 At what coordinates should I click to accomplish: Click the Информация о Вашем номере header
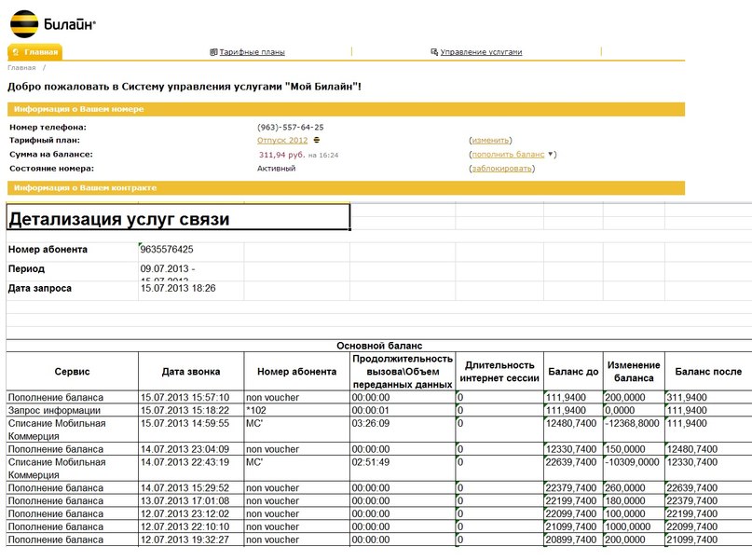[346, 109]
